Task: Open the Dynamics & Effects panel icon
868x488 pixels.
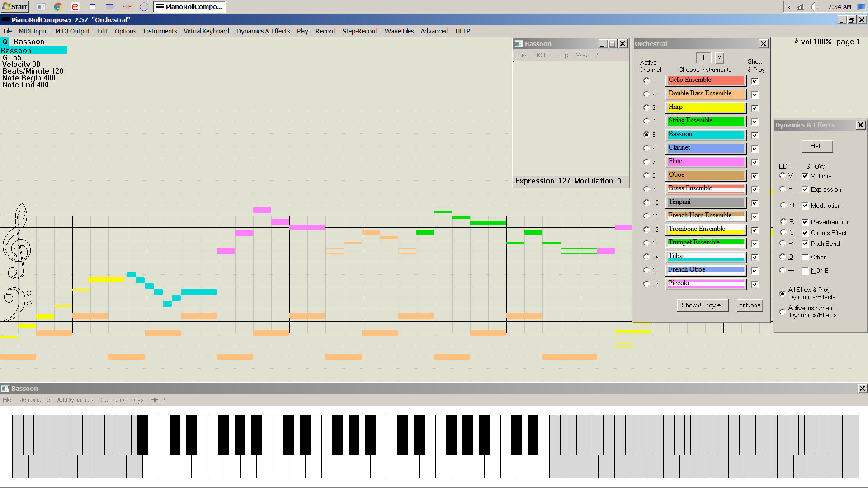Action: click(x=263, y=31)
